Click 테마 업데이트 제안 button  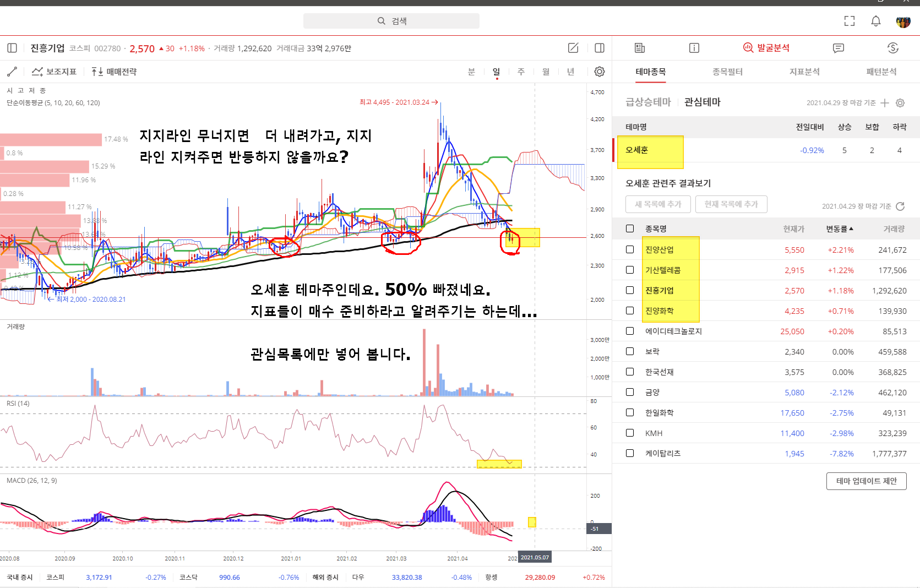coord(866,481)
